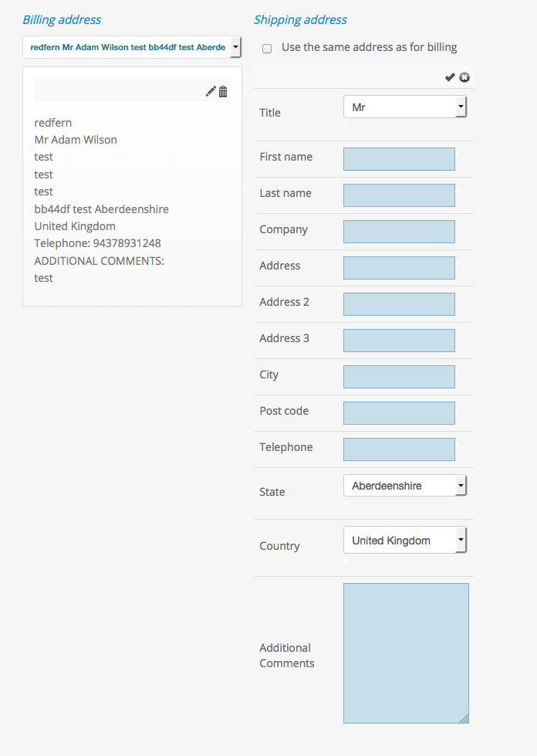537x756 pixels.
Task: Delete billing address using trash icon
Action: tap(223, 91)
